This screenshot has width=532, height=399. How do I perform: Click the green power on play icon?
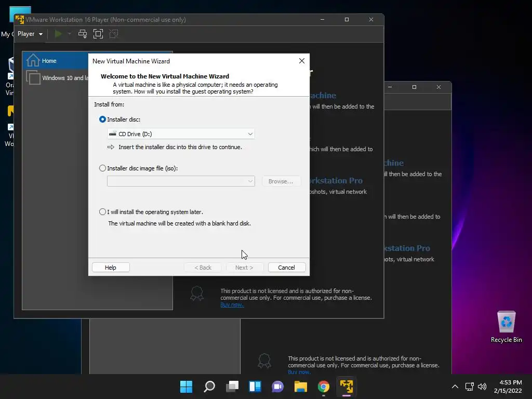(58, 34)
